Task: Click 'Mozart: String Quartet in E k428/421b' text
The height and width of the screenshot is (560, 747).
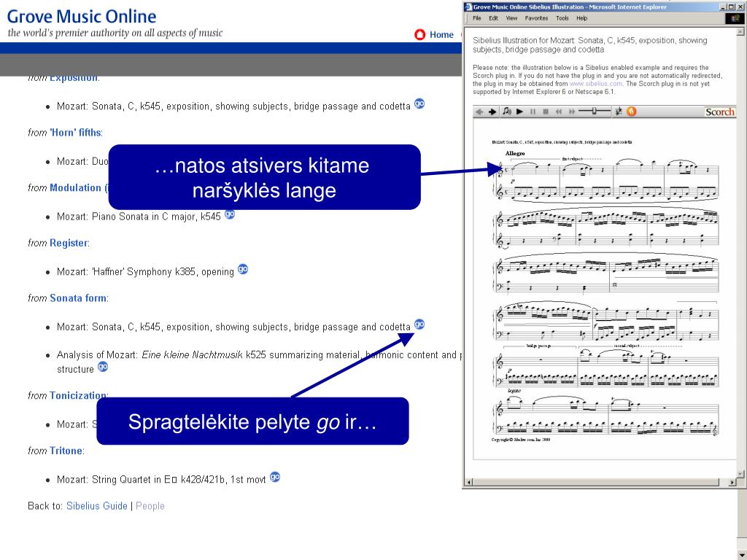Action: click(x=161, y=480)
